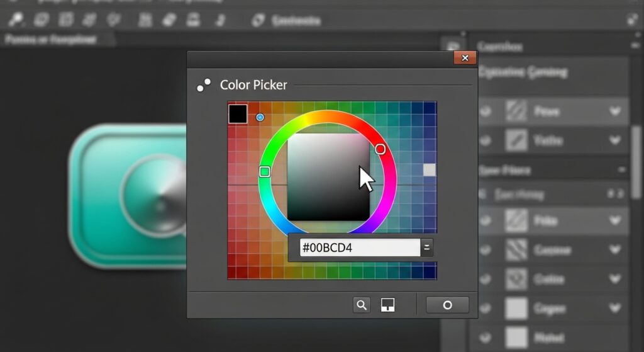Click the icon at the toolbar's far right end
The width and height of the screenshot is (644, 352).
tap(633, 20)
